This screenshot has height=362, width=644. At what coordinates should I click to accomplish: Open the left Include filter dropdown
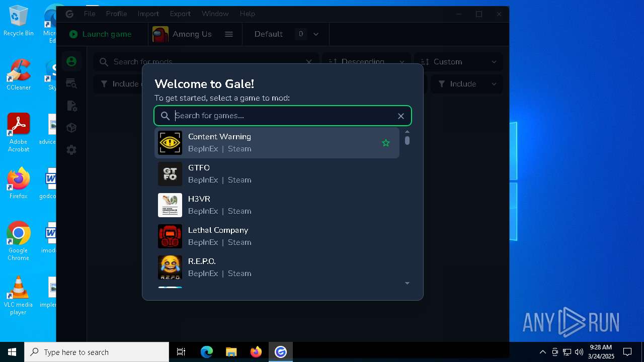(119, 84)
